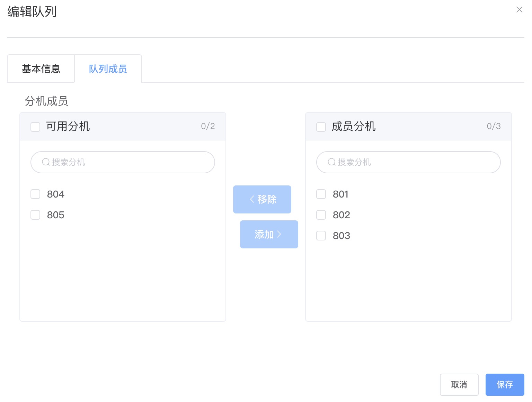Close the 编辑队列 dialog

tap(519, 10)
